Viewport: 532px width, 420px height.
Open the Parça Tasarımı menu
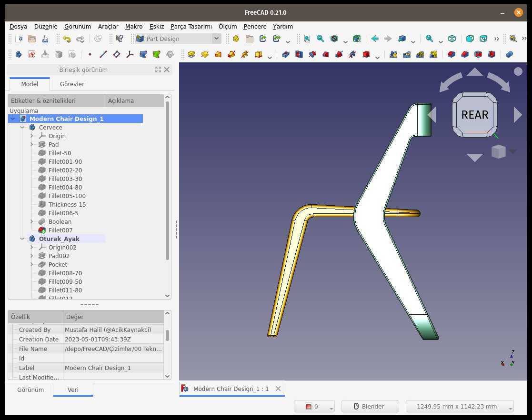click(x=191, y=27)
